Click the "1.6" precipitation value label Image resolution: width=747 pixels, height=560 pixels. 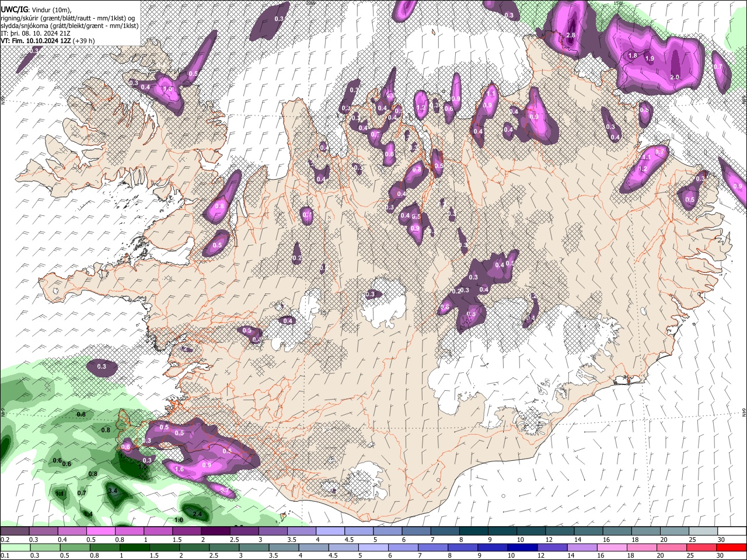[180, 469]
